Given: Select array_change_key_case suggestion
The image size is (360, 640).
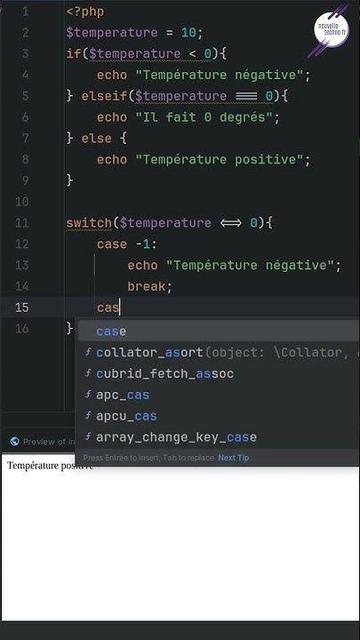Looking at the screenshot, I should click(x=219, y=437).
